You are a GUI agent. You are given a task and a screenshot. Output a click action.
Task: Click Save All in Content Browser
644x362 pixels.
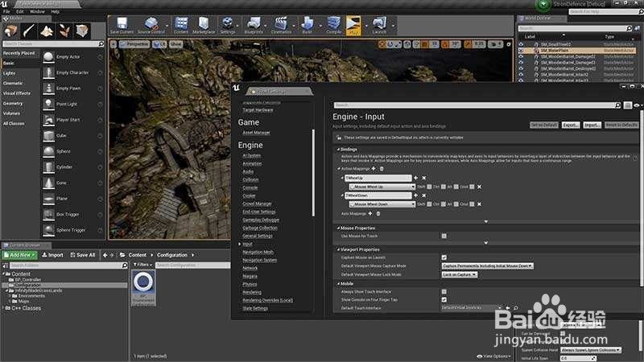tap(83, 255)
